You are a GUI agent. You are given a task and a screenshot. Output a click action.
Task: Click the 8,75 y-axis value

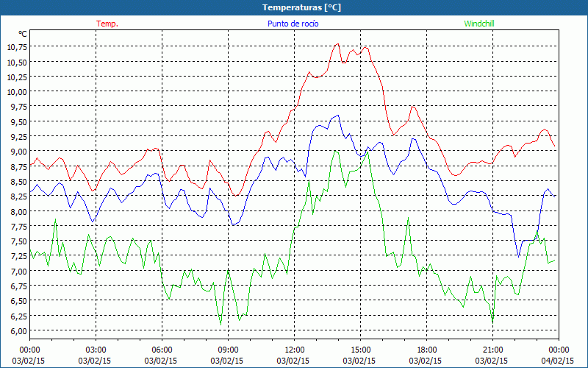click(x=18, y=166)
